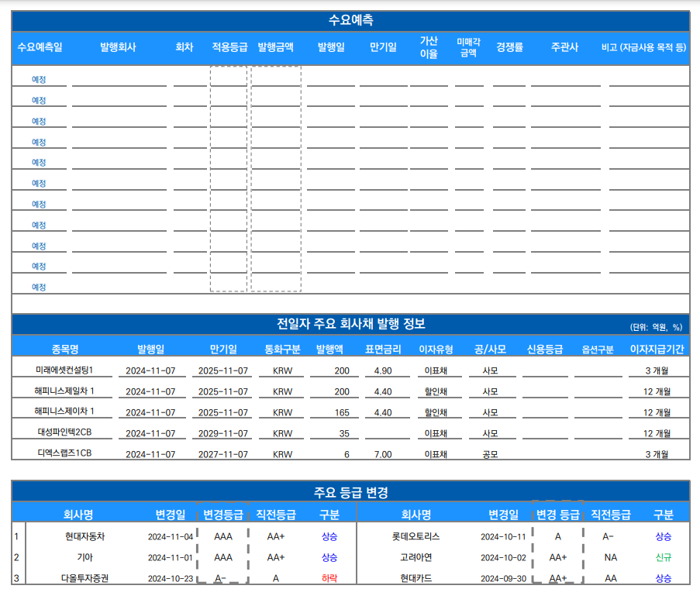
Task: Select the 적용등급 column header
Action: [x=229, y=47]
